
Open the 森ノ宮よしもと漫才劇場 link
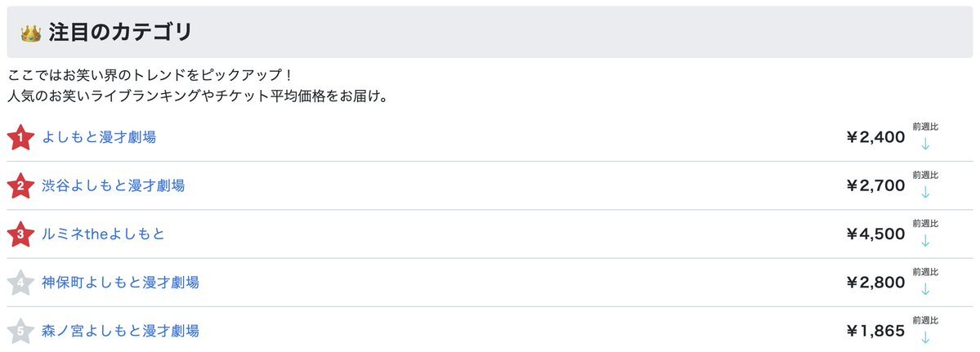[x=121, y=331]
